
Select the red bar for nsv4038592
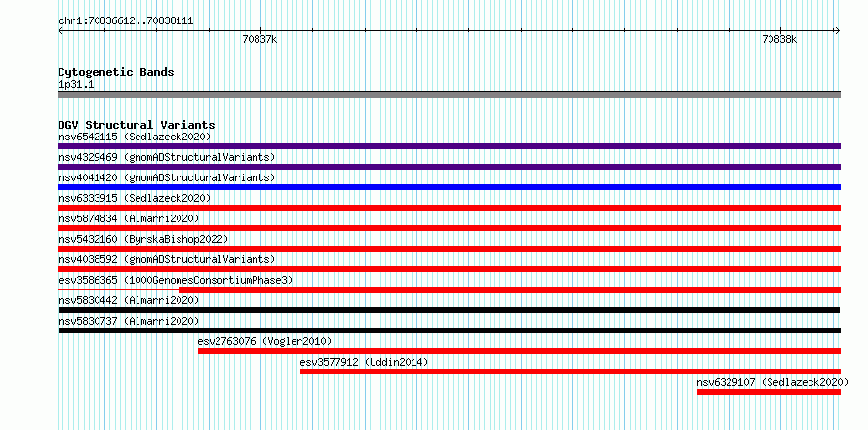point(449,269)
